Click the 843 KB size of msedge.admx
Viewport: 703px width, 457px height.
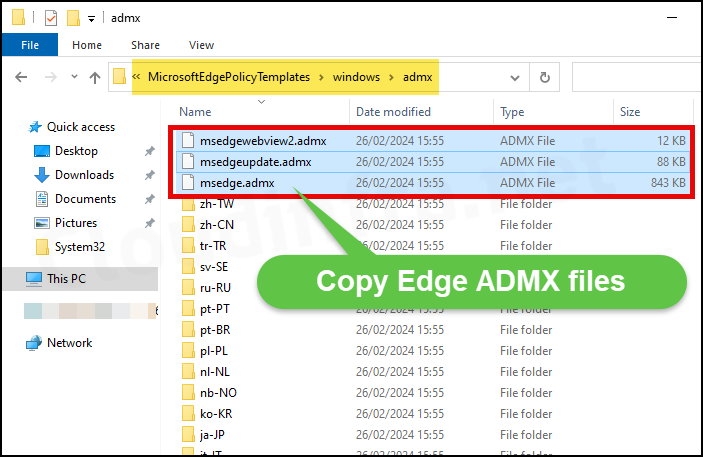(x=668, y=183)
